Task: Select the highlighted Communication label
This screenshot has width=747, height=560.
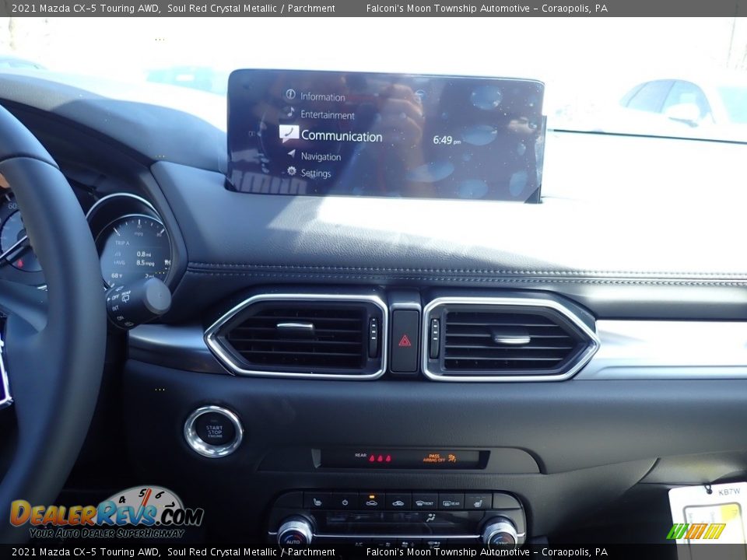Action: tap(342, 136)
